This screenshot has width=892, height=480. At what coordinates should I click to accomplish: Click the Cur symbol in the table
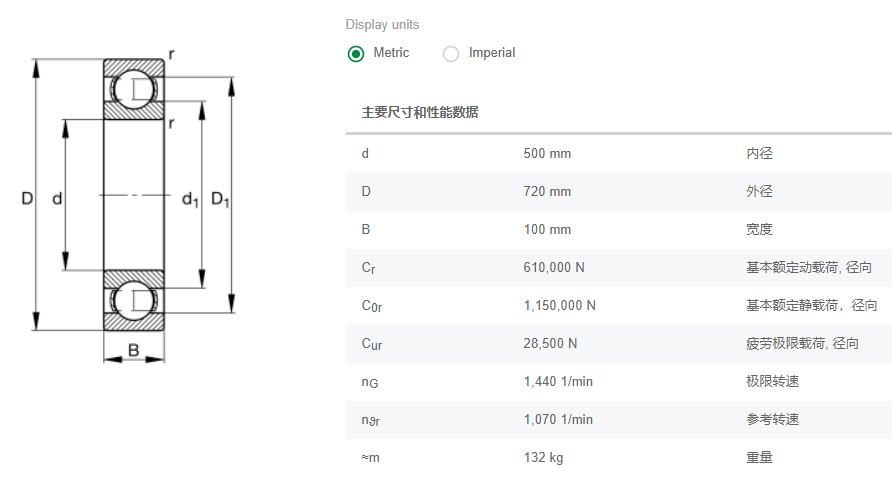point(372,345)
